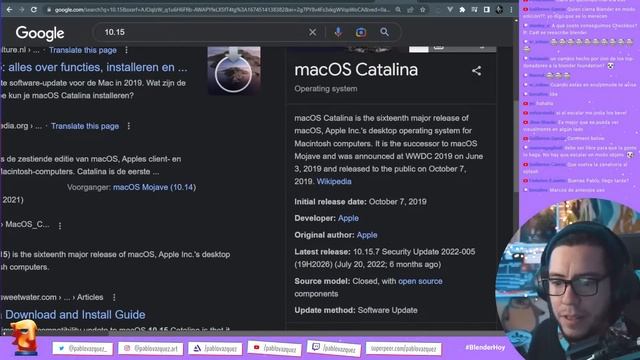Clear the search box with the X
The image size is (640, 360).
(x=312, y=32)
